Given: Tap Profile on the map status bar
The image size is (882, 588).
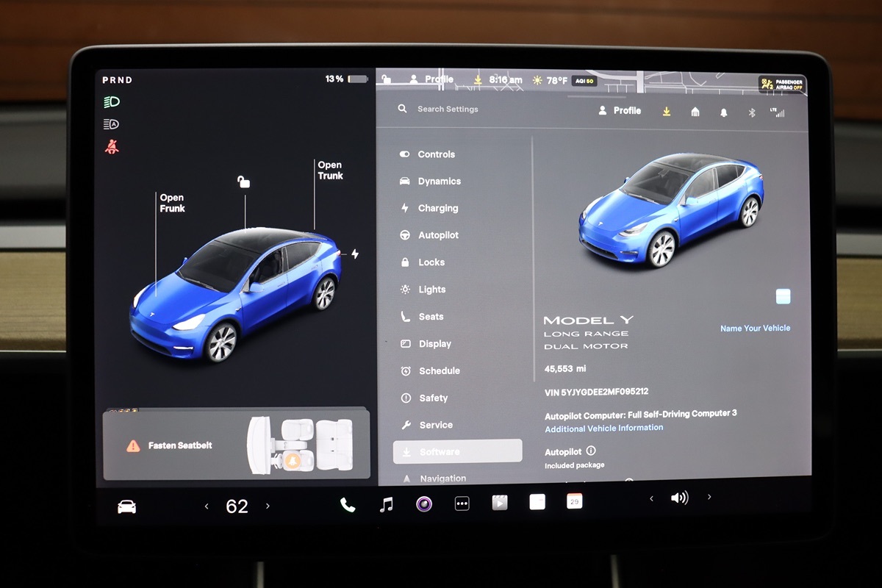Looking at the screenshot, I should point(431,79).
